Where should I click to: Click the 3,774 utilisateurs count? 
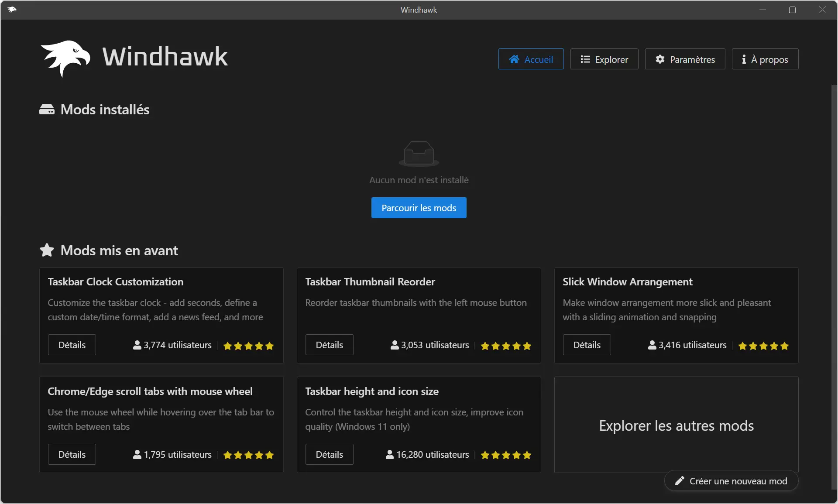(x=178, y=345)
